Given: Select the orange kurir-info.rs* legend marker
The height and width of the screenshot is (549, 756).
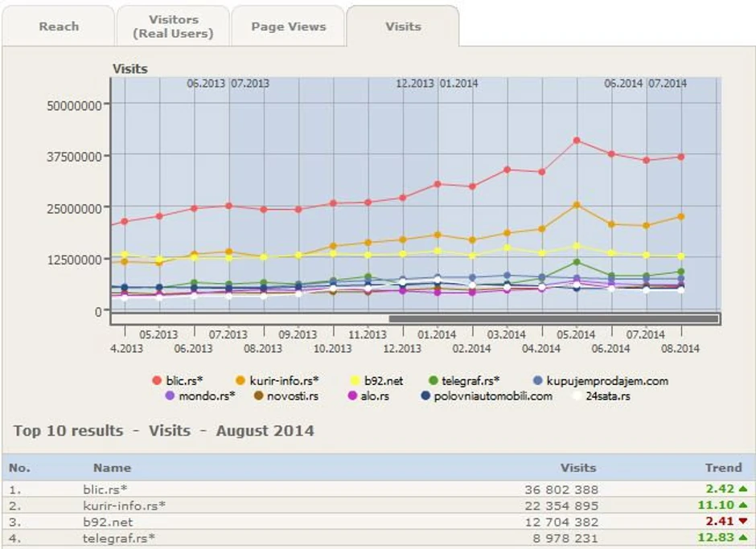Looking at the screenshot, I should (239, 379).
